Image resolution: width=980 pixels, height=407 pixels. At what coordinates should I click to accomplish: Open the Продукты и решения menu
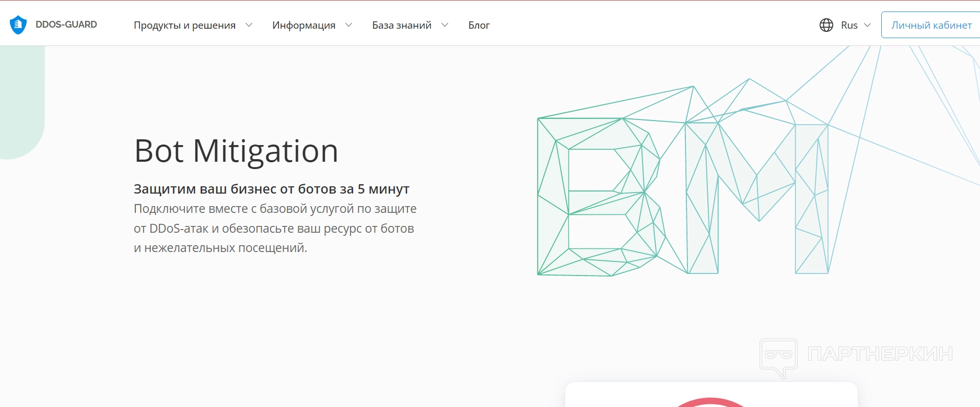click(184, 25)
